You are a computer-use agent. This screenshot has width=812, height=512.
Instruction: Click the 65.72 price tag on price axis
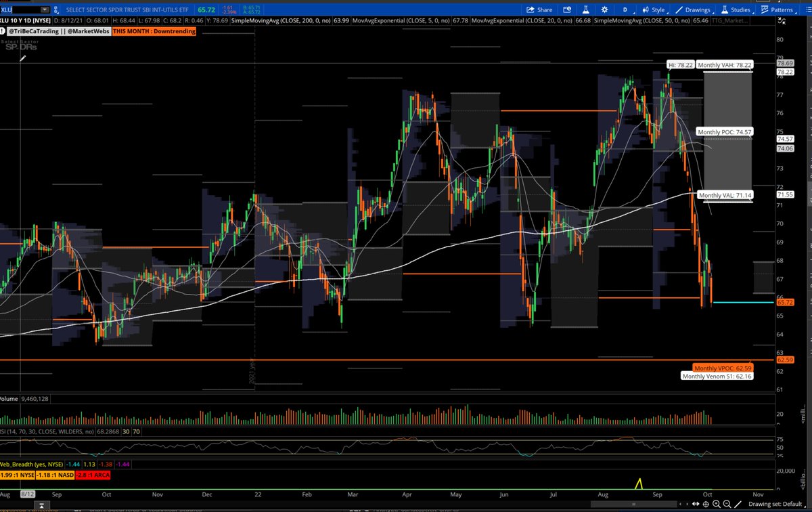[x=785, y=302]
